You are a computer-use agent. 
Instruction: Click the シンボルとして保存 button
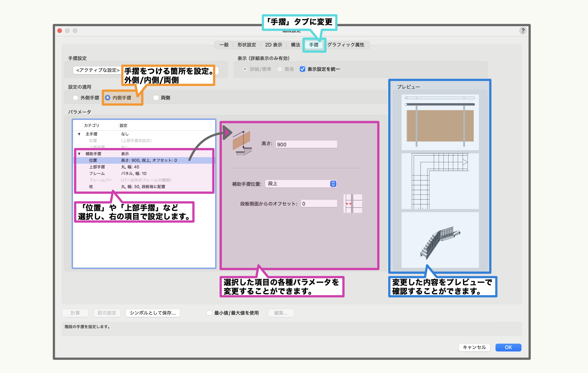click(153, 313)
